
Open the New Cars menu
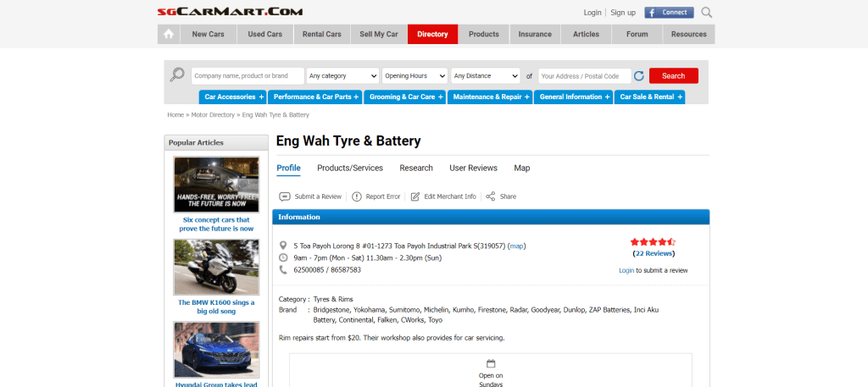[x=209, y=34]
